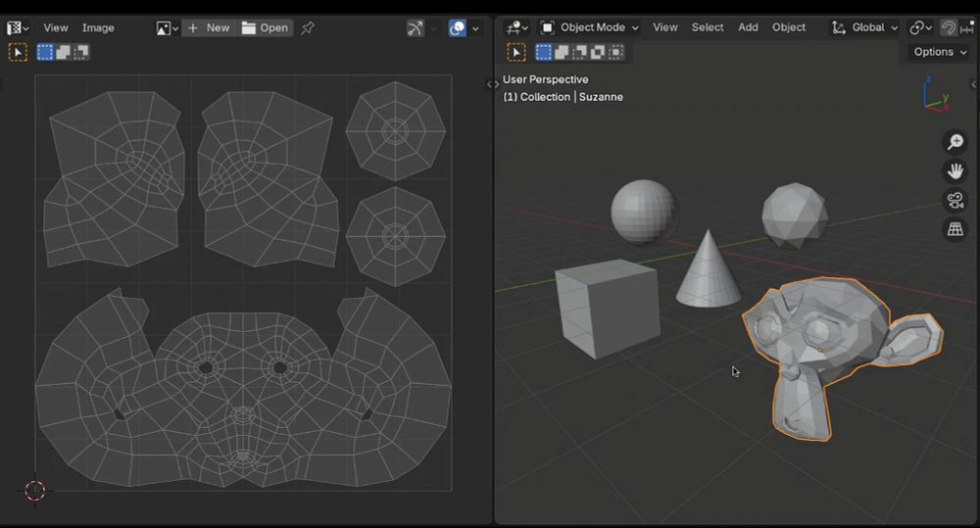Select the cube object
This screenshot has width=980, height=528.
pos(608,309)
